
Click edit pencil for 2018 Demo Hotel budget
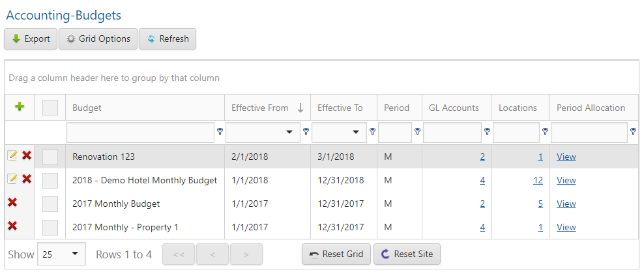click(12, 179)
